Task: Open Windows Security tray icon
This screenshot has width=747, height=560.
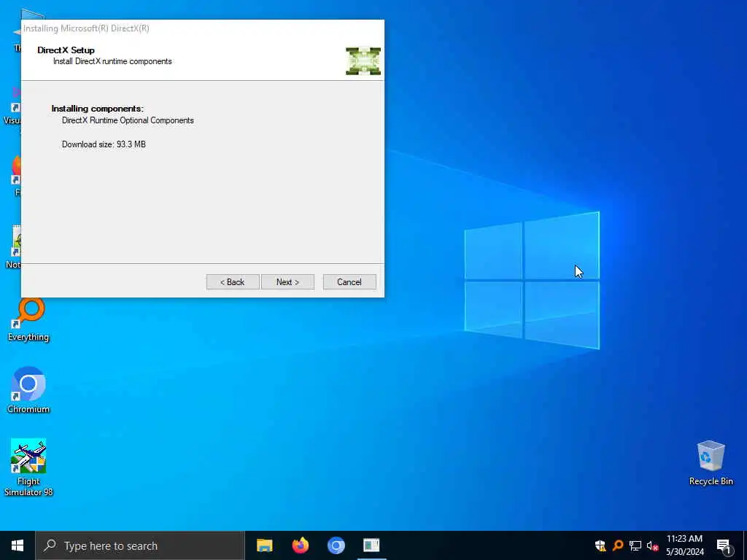Action: click(x=600, y=545)
